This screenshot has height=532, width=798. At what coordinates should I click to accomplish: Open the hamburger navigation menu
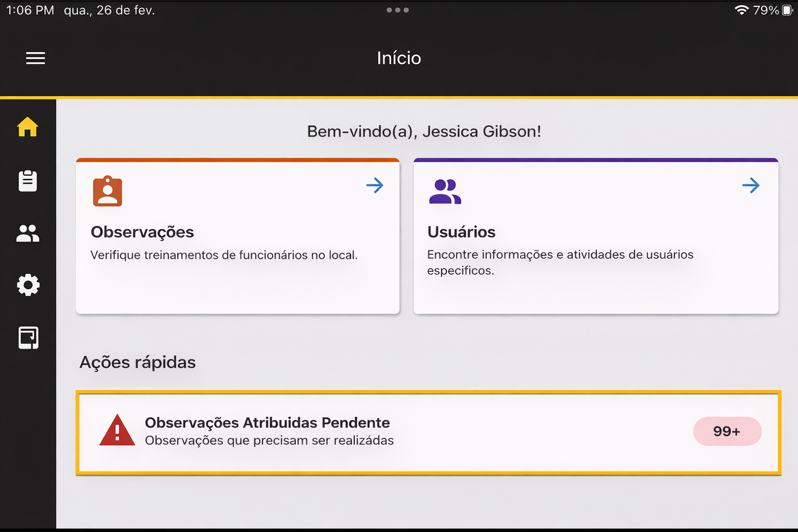35,58
